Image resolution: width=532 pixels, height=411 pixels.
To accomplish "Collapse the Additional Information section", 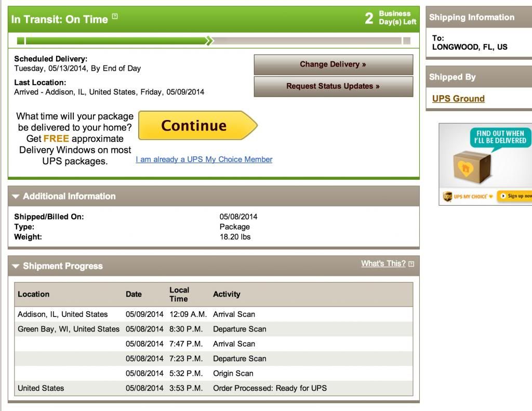I will 16,196.
